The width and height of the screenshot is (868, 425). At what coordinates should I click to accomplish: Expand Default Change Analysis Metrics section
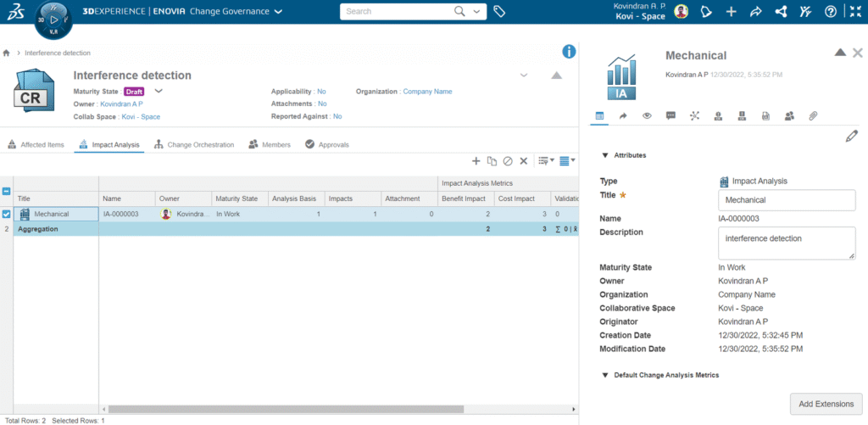604,375
